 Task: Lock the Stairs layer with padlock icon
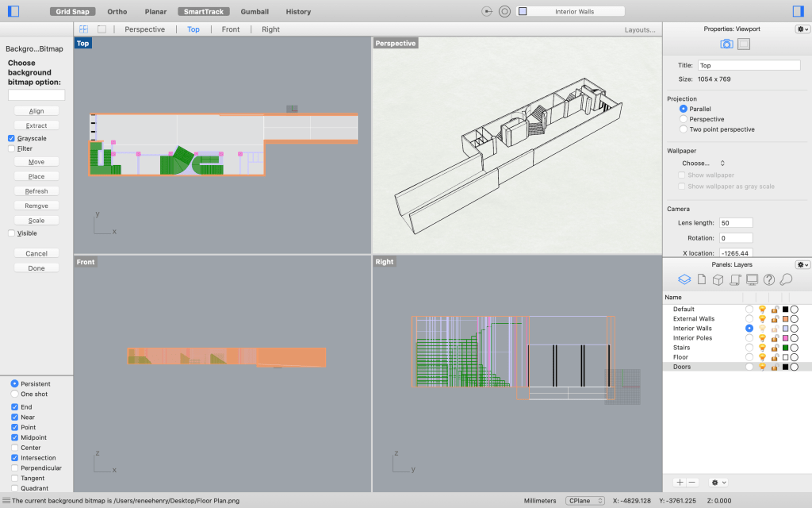pos(774,348)
